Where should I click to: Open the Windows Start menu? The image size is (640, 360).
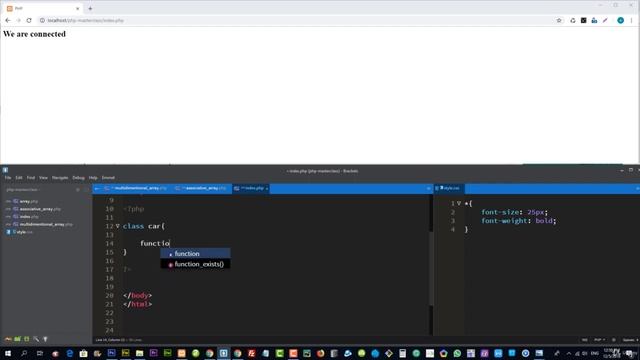pyautogui.click(x=8, y=353)
